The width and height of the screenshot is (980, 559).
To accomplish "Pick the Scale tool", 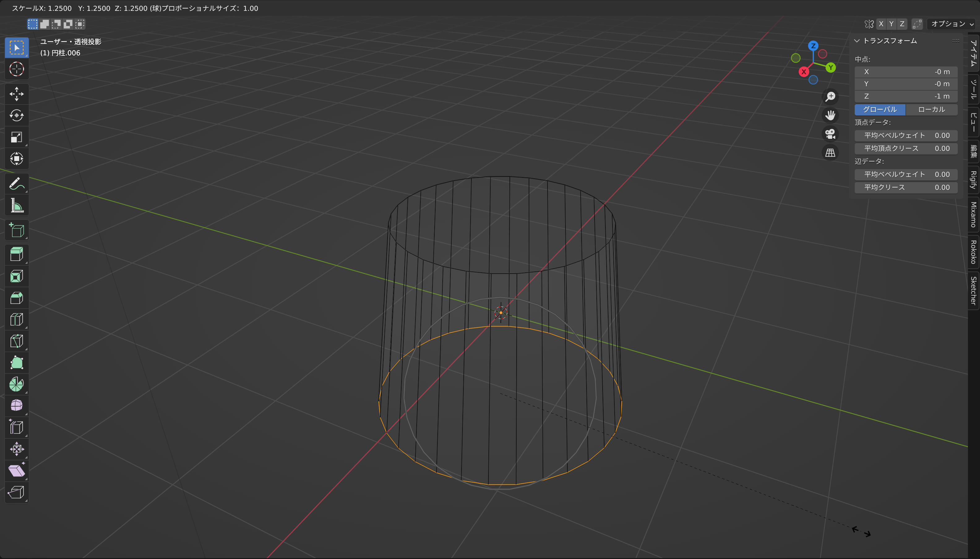I will tap(16, 137).
